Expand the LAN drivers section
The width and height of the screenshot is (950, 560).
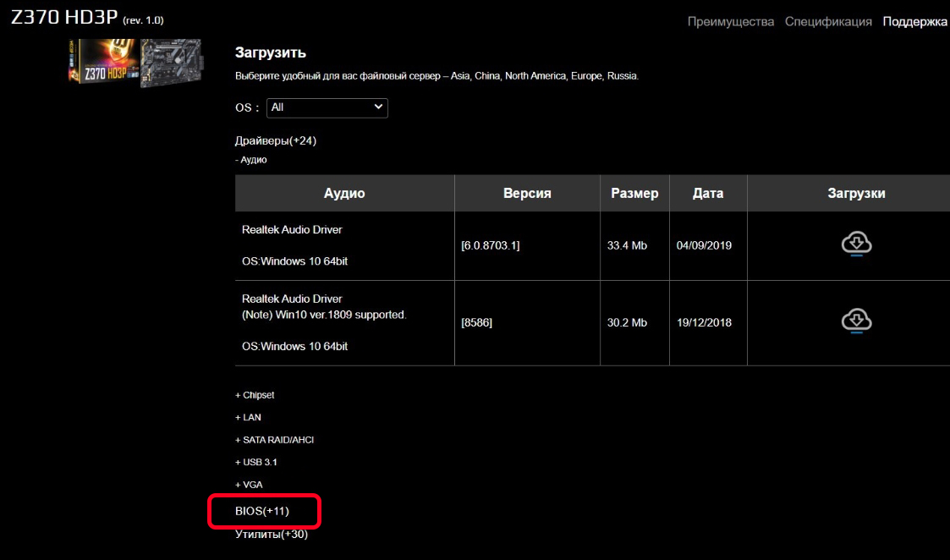coord(248,418)
